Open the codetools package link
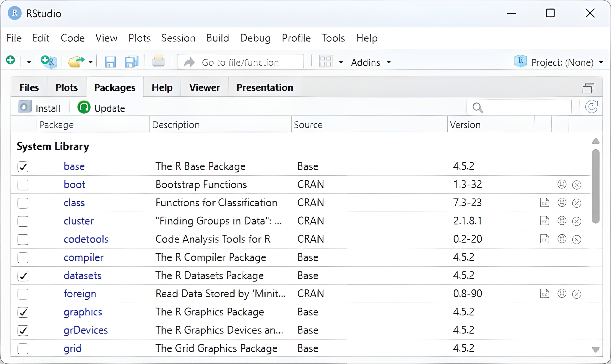This screenshot has width=611, height=364. point(86,239)
